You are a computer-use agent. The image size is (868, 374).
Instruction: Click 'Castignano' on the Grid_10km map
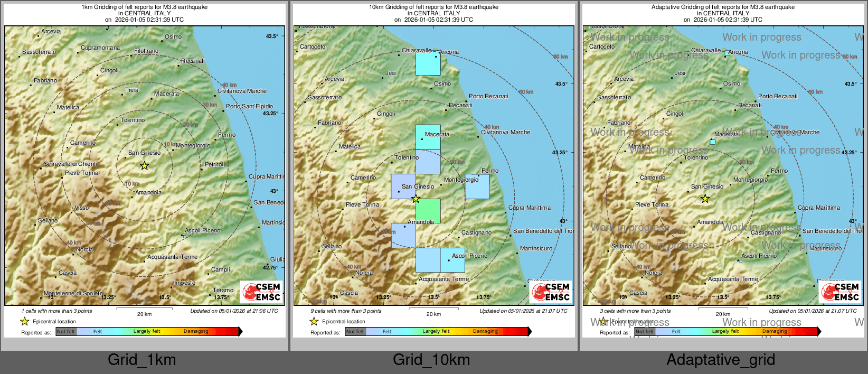(477, 232)
